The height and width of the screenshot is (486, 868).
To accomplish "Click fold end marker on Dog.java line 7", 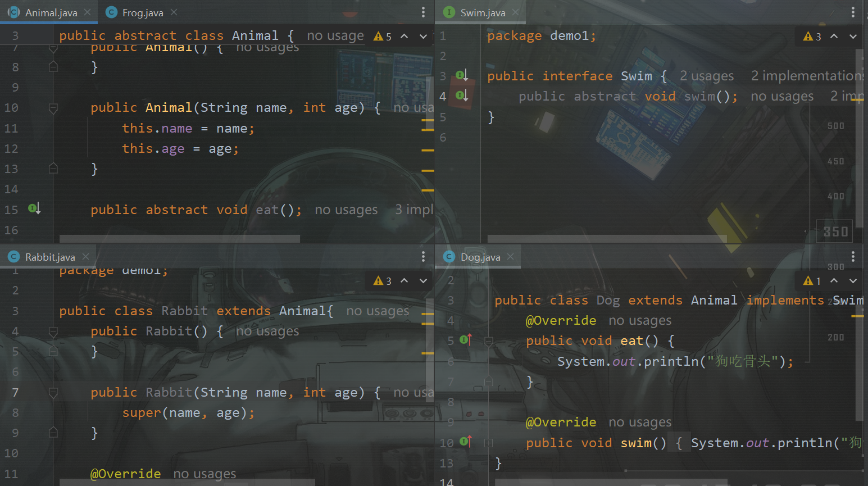I will point(489,382).
